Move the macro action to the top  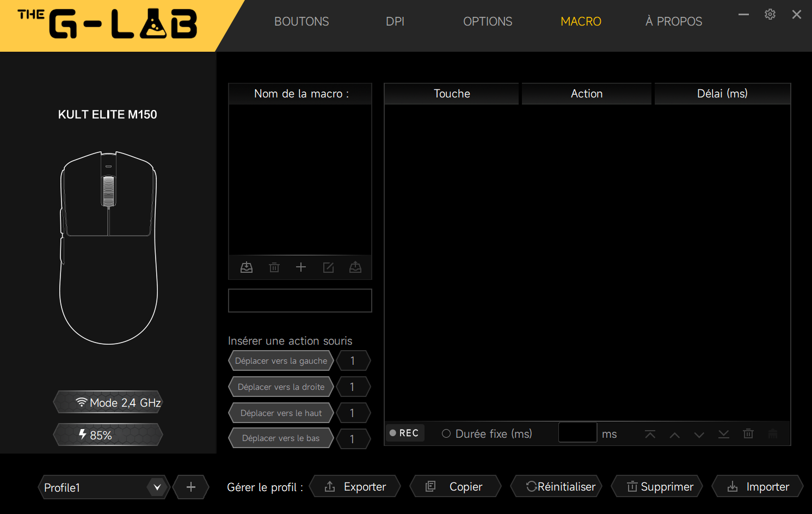click(x=650, y=434)
